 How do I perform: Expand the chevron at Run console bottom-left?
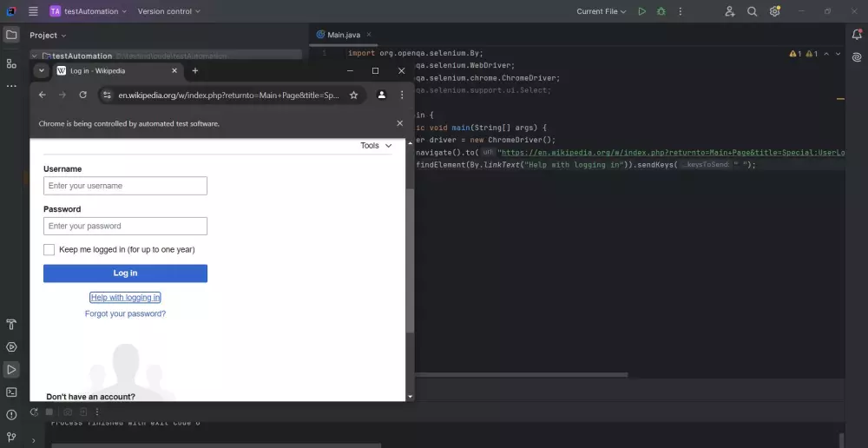pos(34,441)
